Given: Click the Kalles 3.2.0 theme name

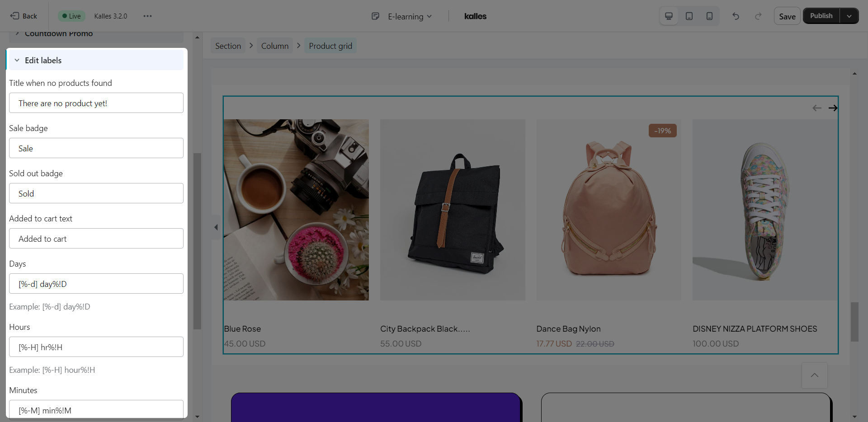Looking at the screenshot, I should point(111,16).
